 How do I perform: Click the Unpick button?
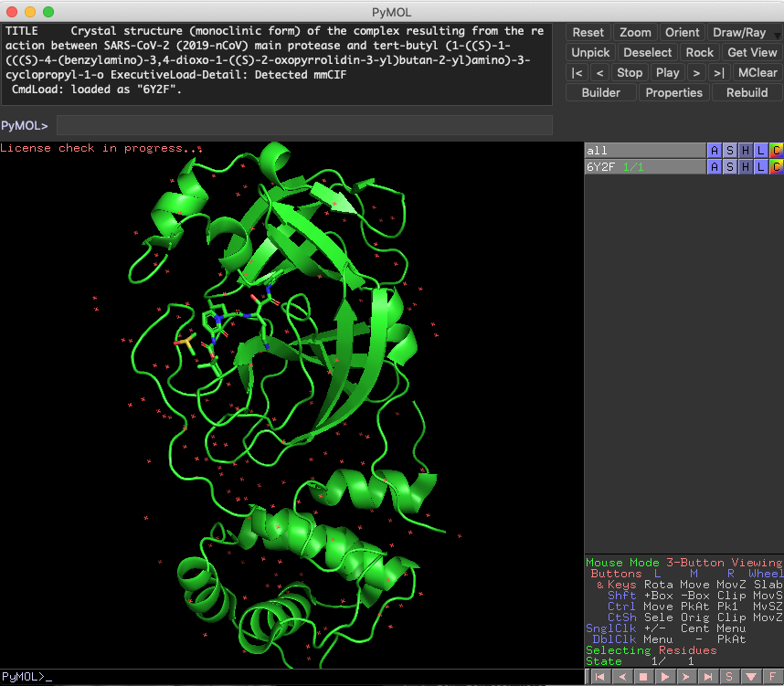[x=590, y=52]
